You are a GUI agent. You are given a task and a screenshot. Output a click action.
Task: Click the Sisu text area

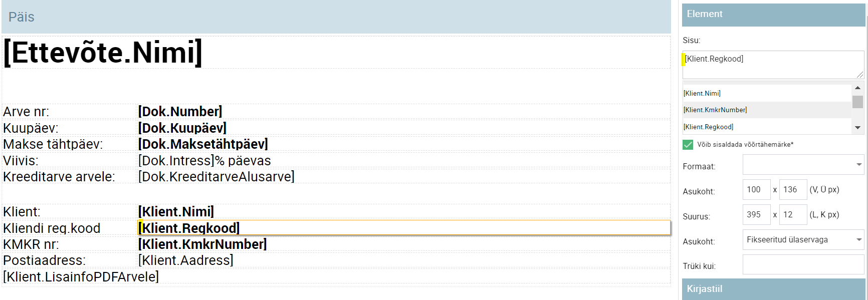[x=773, y=65]
